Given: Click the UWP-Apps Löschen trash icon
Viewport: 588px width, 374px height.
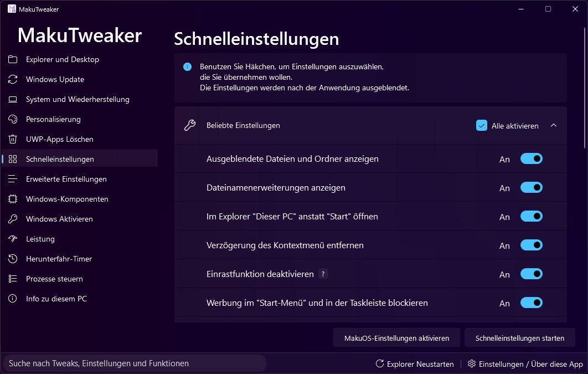Looking at the screenshot, I should [x=13, y=139].
